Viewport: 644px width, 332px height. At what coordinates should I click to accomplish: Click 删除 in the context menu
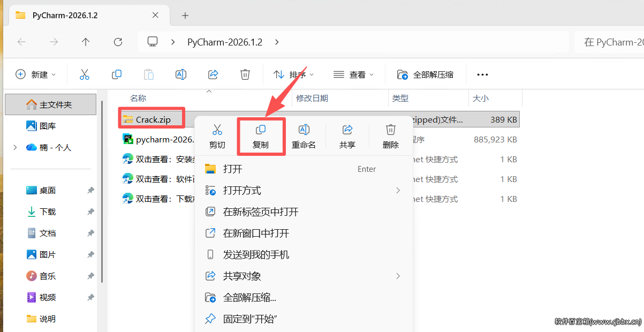click(391, 136)
